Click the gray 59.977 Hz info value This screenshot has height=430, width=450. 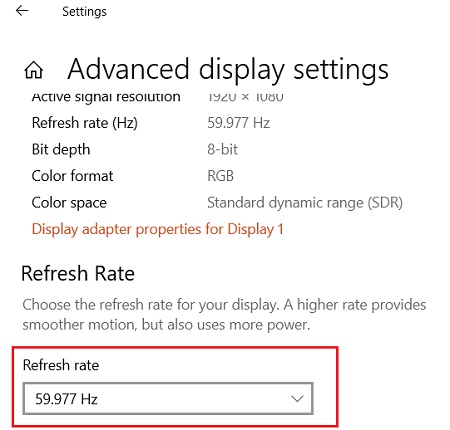pyautogui.click(x=238, y=123)
